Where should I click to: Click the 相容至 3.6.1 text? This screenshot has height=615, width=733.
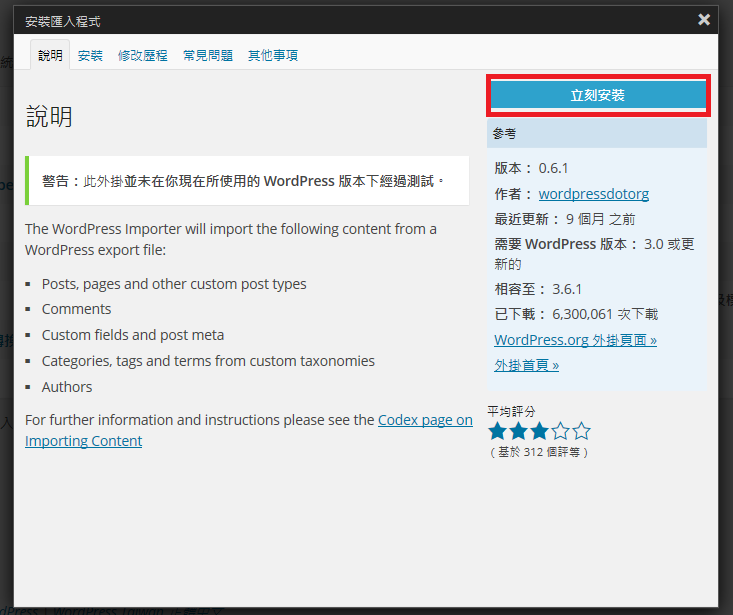click(538, 289)
